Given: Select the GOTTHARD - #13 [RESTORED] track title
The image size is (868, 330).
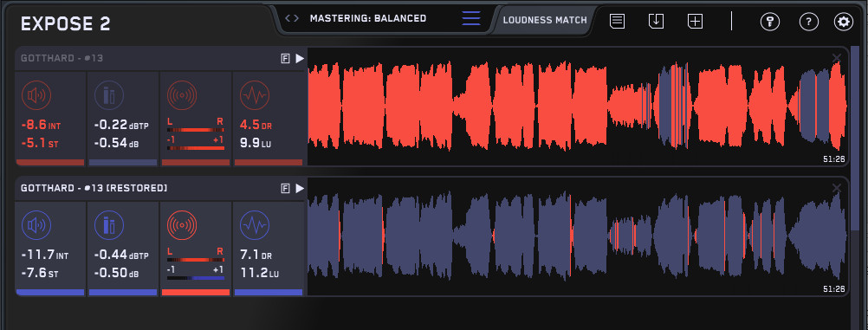Looking at the screenshot, I should [x=94, y=188].
